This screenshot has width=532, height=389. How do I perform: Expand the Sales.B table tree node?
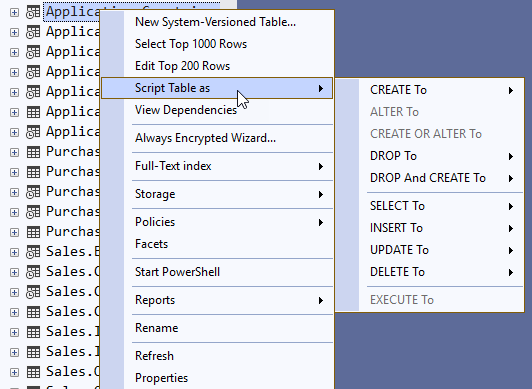tap(14, 253)
